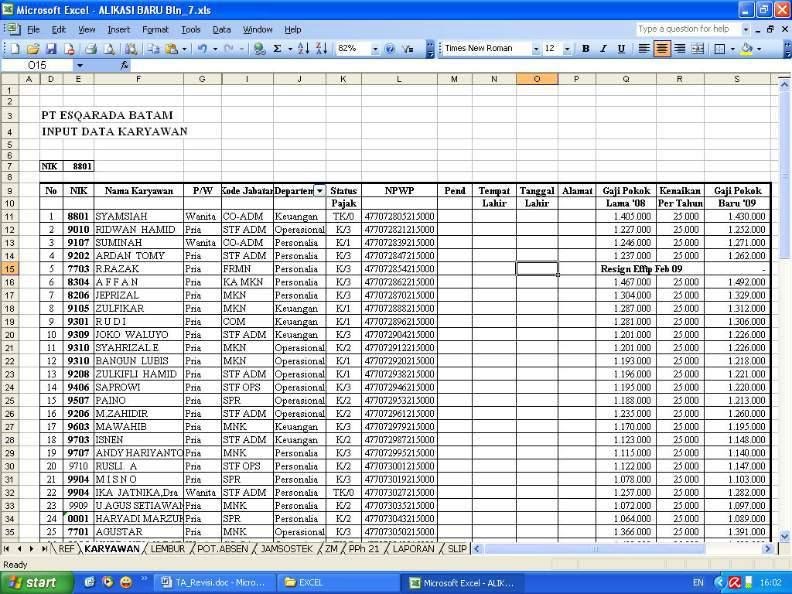Click the Permission icon in the toolbar

pos(69,48)
